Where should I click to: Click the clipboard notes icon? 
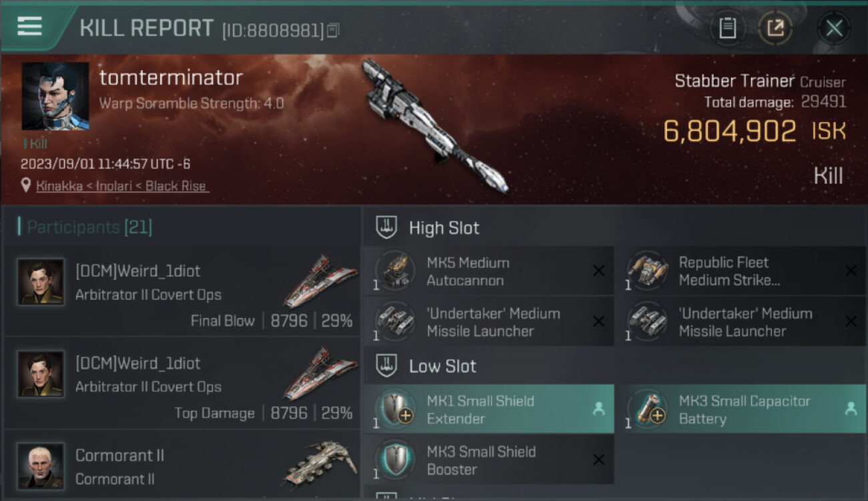727,28
